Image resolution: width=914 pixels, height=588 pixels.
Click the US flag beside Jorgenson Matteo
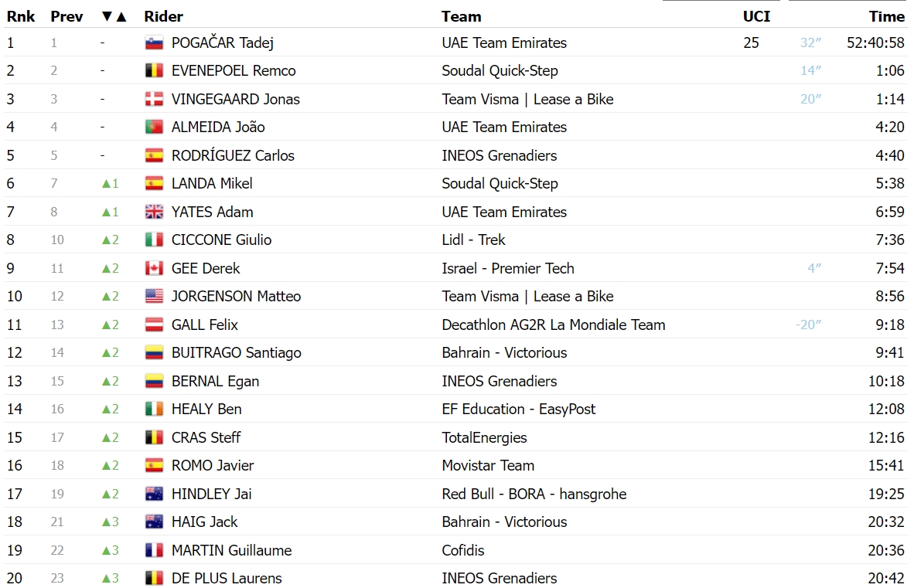point(154,297)
